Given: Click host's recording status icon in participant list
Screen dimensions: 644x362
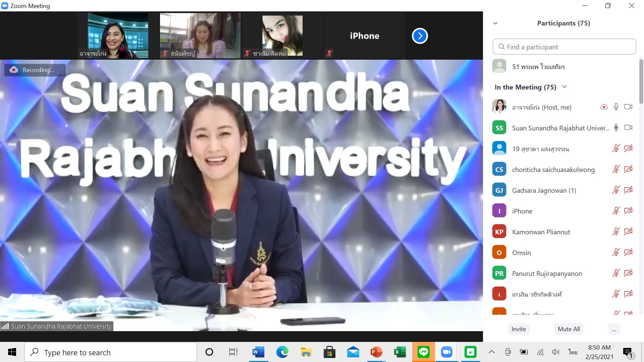Looking at the screenshot, I should click(604, 107).
